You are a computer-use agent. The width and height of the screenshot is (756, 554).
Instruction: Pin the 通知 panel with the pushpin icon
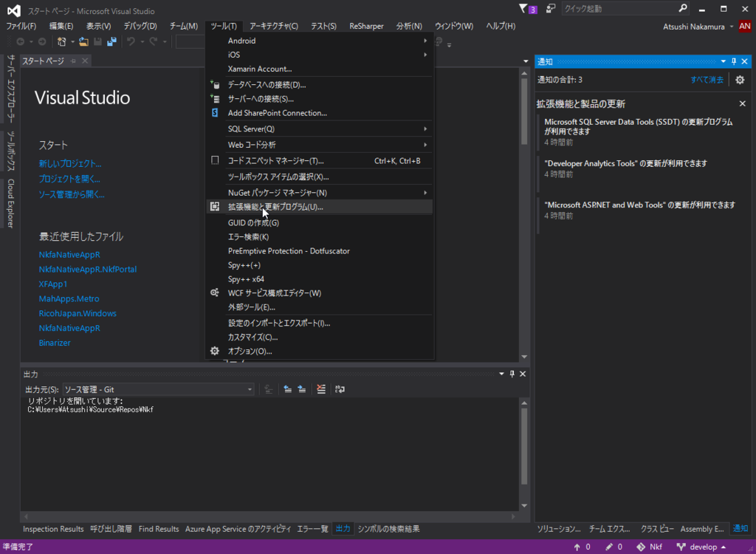[x=734, y=61]
